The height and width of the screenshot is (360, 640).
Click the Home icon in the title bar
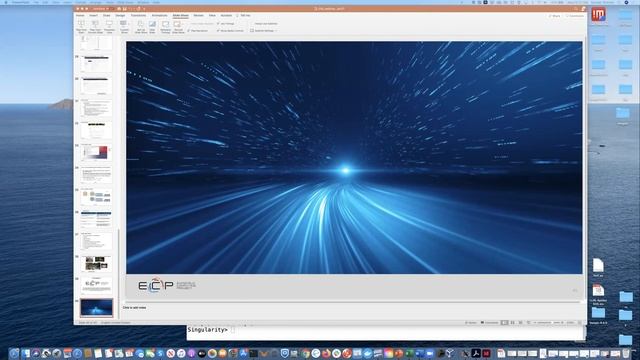[x=119, y=9]
